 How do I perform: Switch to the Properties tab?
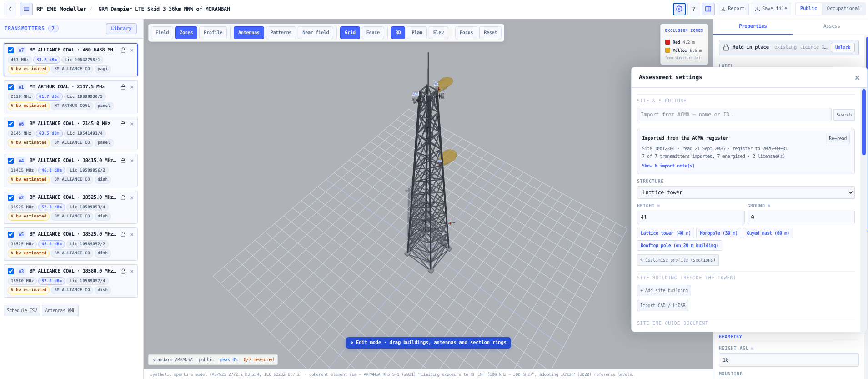(753, 26)
